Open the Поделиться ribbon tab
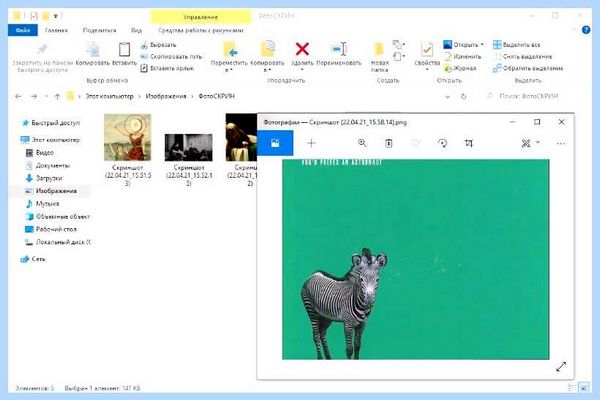 (99, 30)
